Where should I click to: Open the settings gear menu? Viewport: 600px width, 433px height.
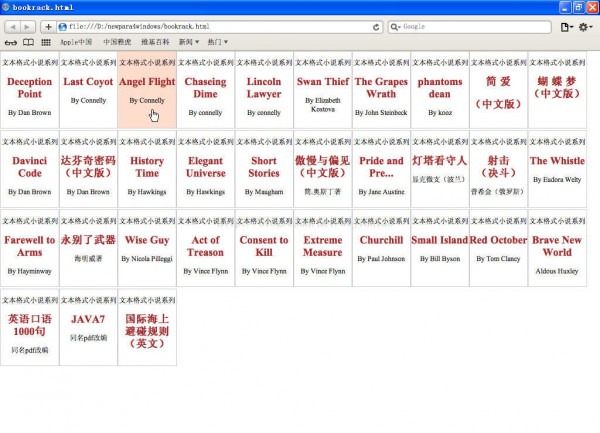pos(585,27)
